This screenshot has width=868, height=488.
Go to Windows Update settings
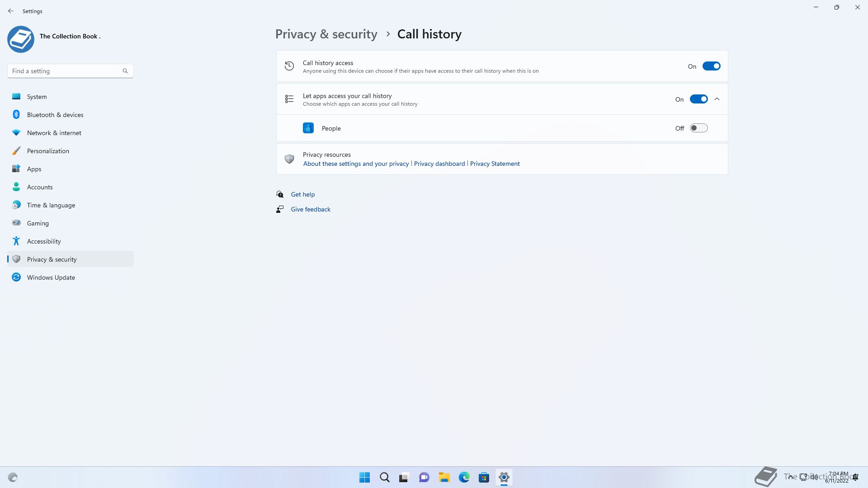pos(51,277)
